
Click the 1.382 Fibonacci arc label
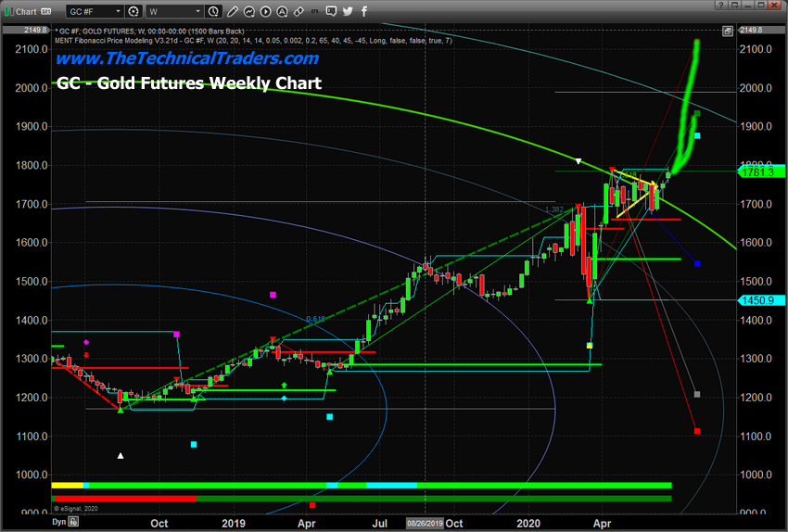click(554, 209)
